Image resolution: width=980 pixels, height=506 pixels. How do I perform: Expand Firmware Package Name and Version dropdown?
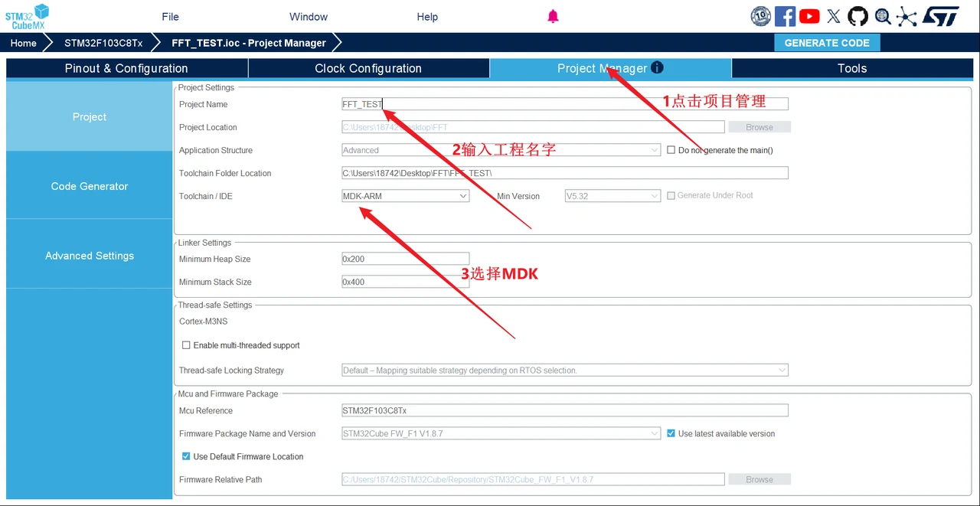501,433
